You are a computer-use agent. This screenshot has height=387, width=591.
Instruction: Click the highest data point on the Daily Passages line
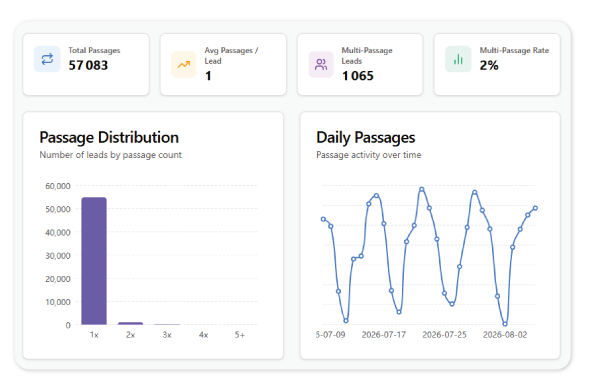tap(422, 189)
